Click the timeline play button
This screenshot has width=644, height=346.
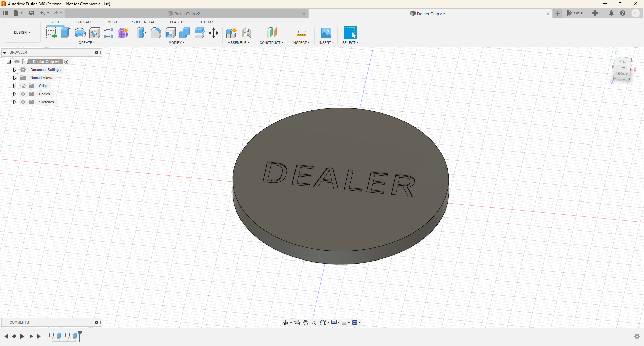click(x=22, y=336)
